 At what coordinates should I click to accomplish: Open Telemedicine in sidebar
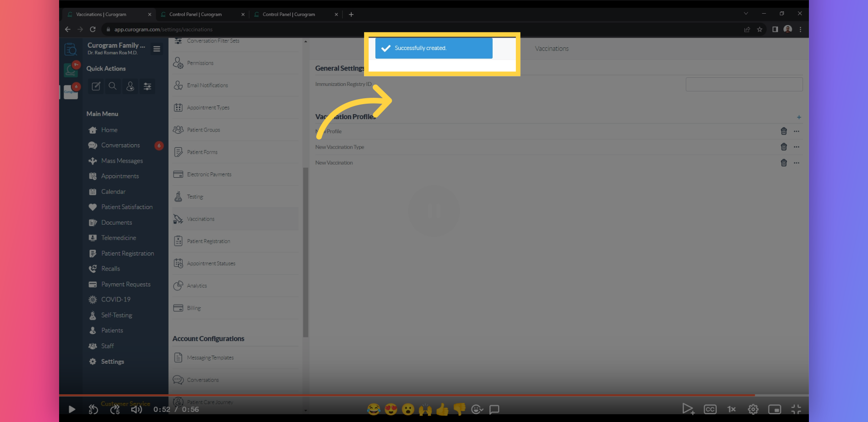pos(119,238)
